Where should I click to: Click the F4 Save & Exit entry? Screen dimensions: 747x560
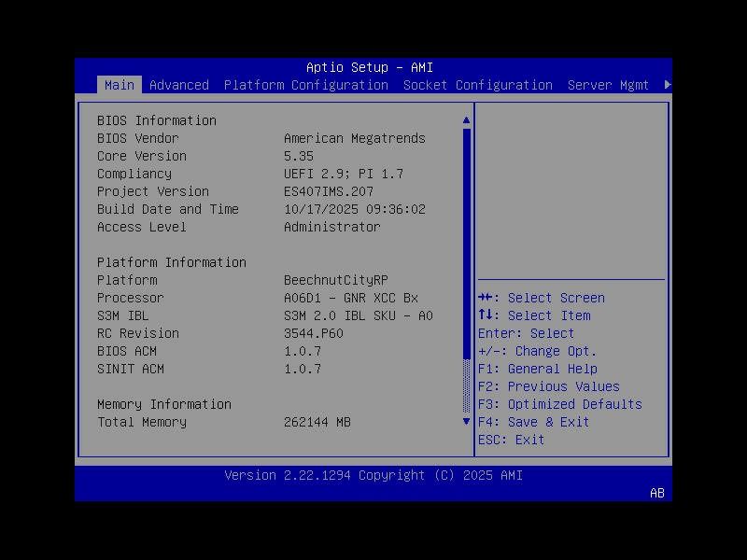tap(536, 421)
